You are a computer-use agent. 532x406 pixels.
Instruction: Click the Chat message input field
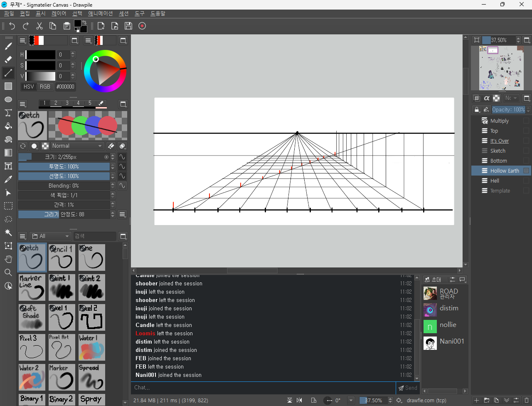(263, 388)
